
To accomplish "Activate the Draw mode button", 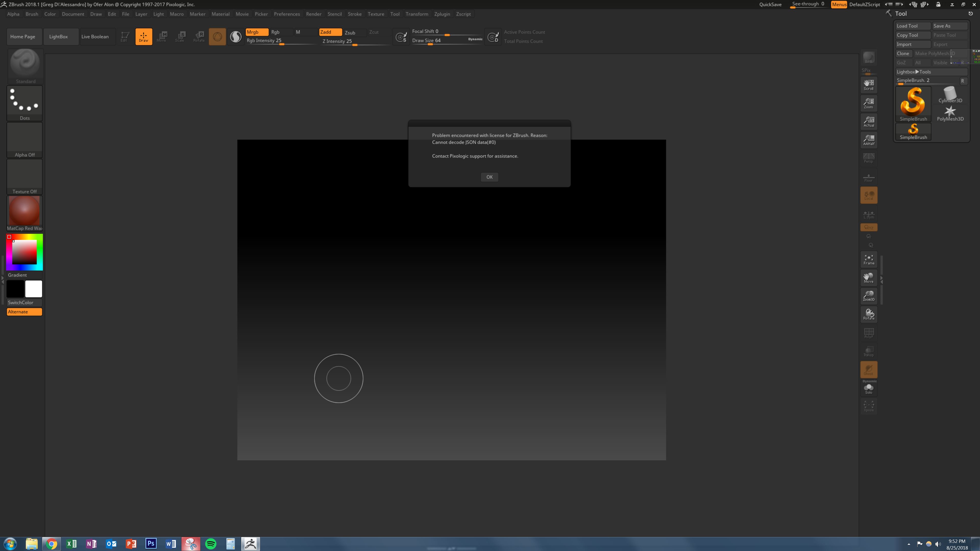I will [143, 36].
